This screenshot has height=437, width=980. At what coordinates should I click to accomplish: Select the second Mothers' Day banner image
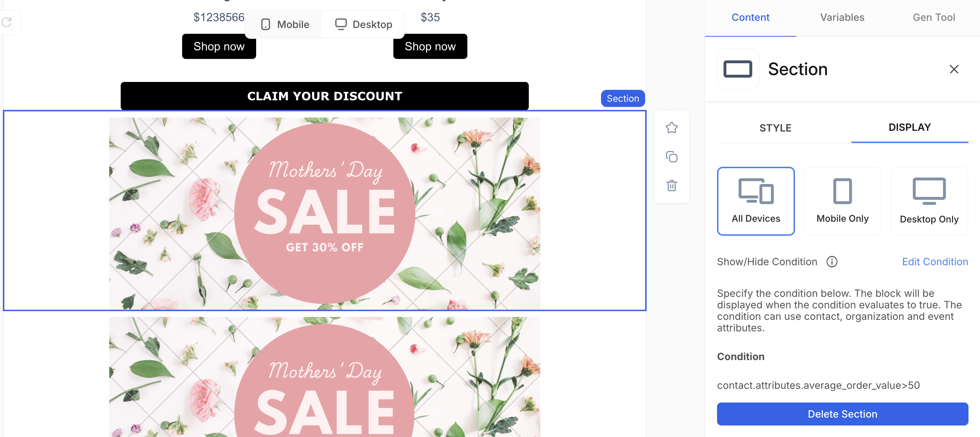click(324, 377)
